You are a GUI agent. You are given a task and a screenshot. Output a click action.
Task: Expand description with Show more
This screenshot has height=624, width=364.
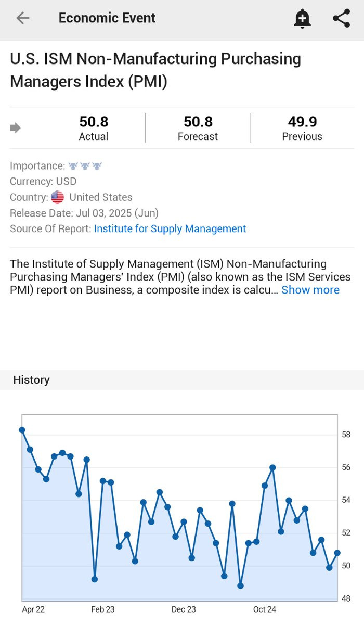coord(310,290)
